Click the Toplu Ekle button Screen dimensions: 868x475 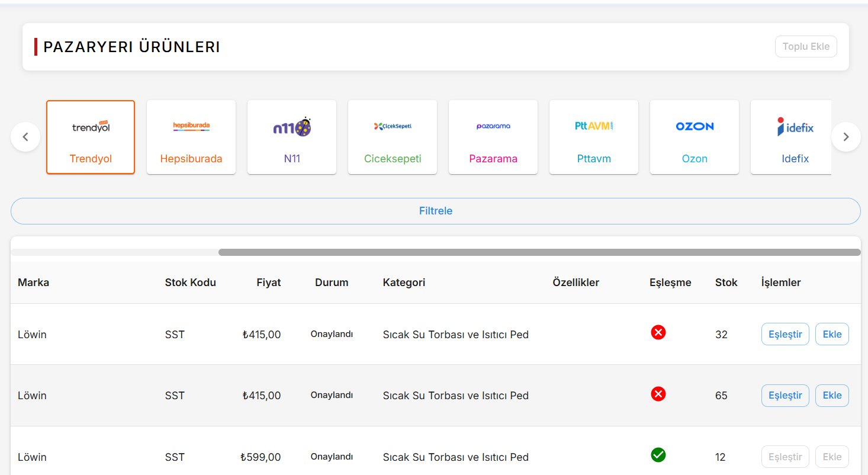click(806, 46)
